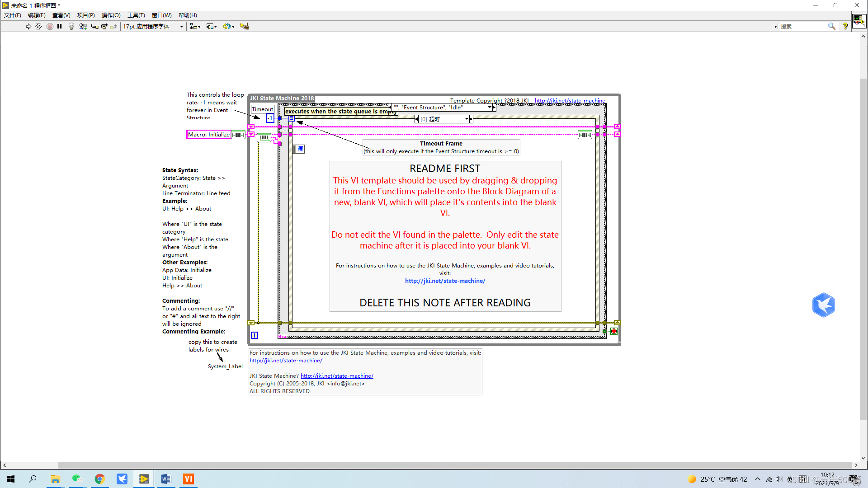Start Run Continuously mode

[x=38, y=27]
